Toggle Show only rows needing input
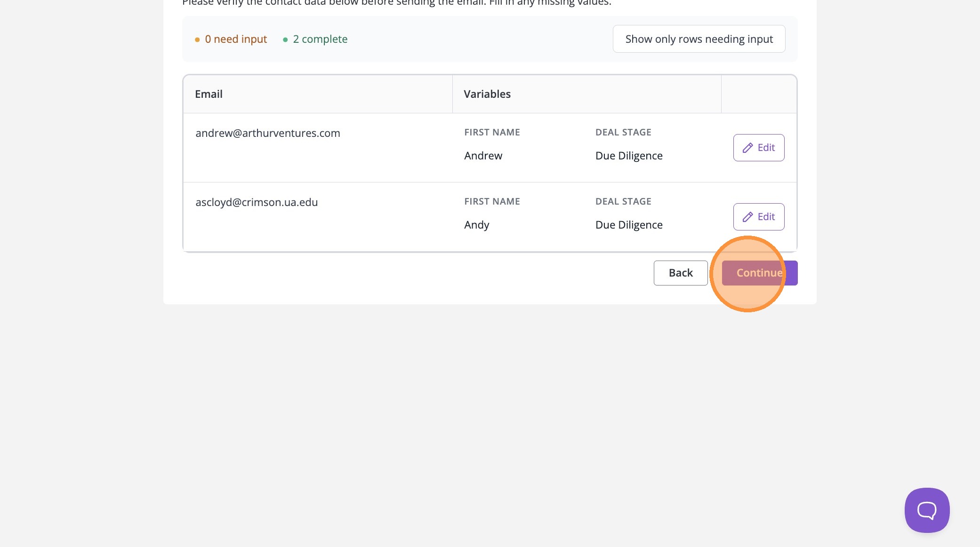 699,39
